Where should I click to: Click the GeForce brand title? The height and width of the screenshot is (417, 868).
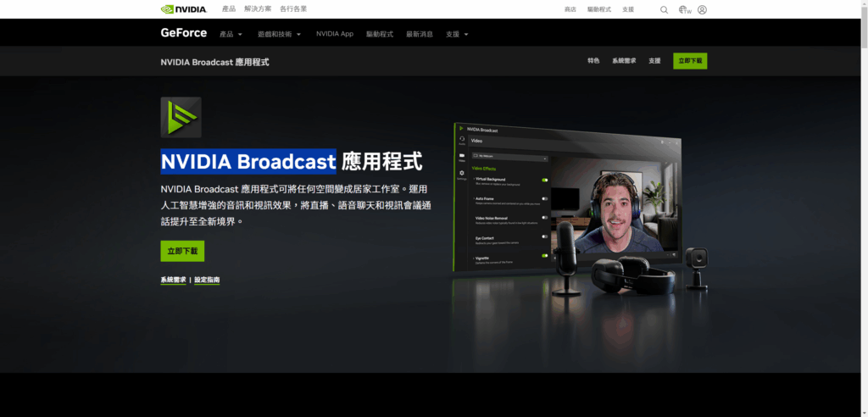[184, 33]
